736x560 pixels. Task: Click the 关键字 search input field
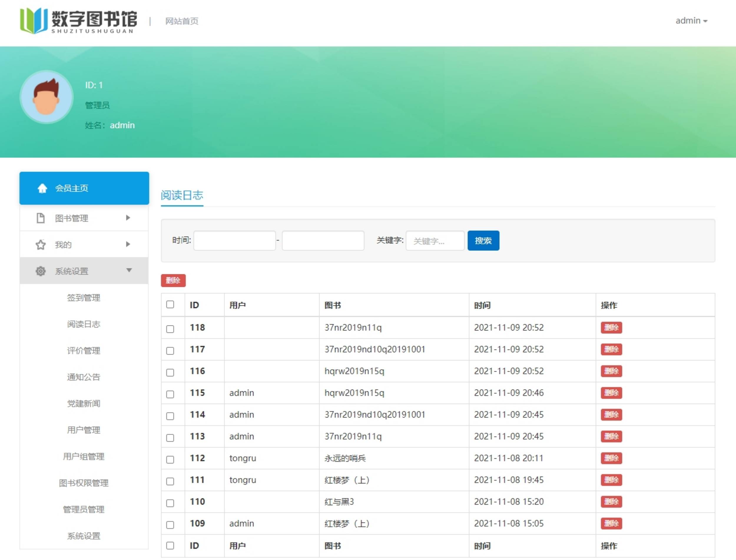435,241
